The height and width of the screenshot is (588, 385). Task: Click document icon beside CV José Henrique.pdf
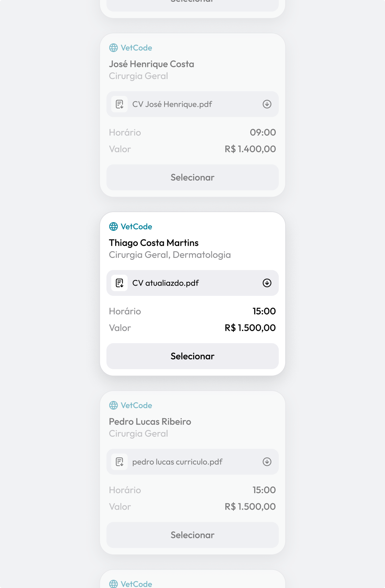coord(119,104)
